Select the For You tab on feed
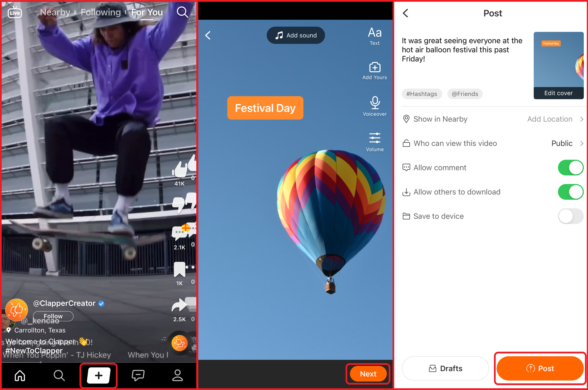Image resolution: width=588 pixels, height=390 pixels. tap(147, 13)
